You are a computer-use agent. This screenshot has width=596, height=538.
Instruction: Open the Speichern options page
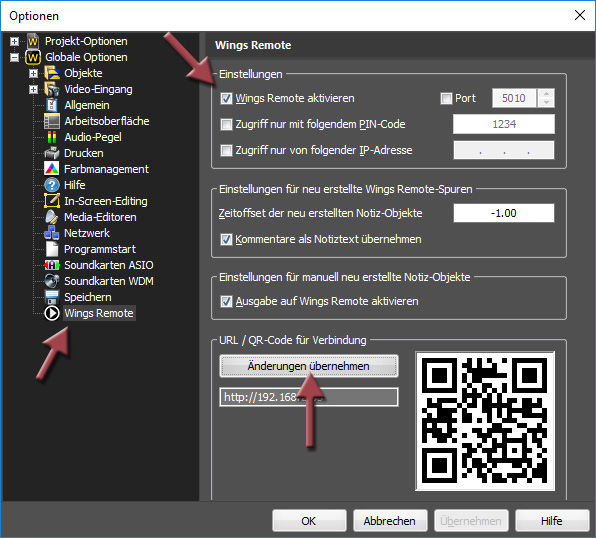click(x=88, y=297)
